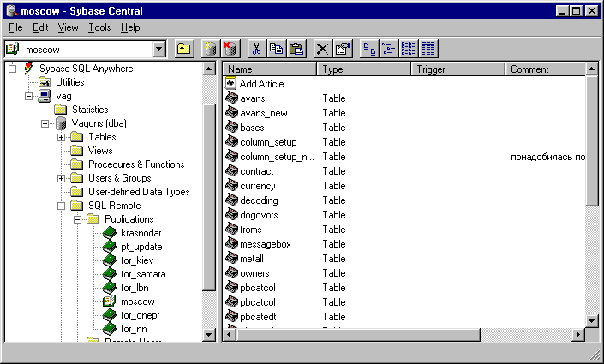
Task: Expand the Users & Groups folder
Action: click(x=61, y=178)
